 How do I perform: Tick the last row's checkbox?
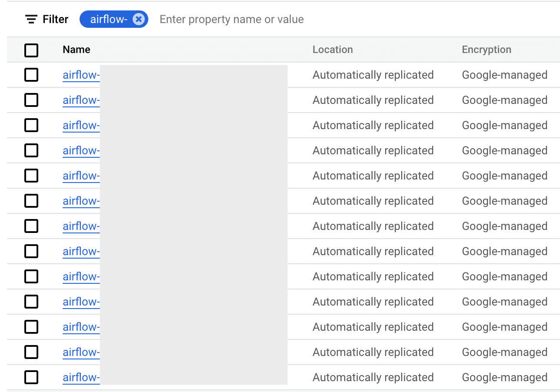(x=31, y=377)
